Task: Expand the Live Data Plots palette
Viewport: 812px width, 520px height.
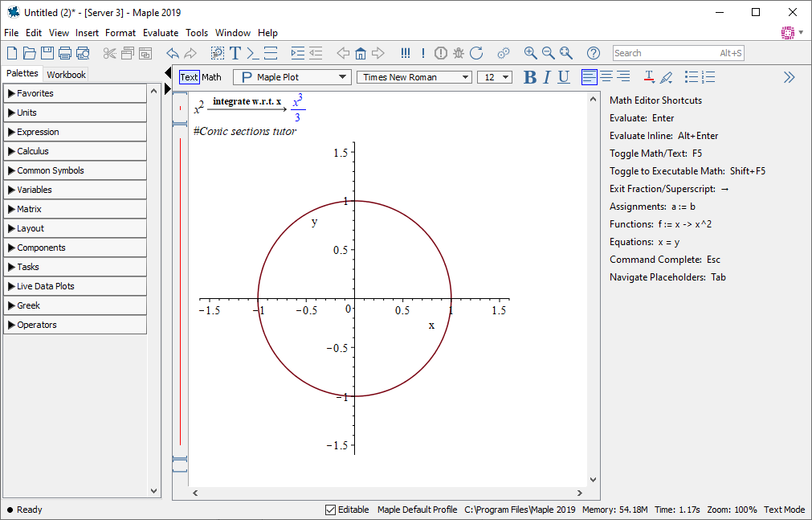Action: point(75,286)
